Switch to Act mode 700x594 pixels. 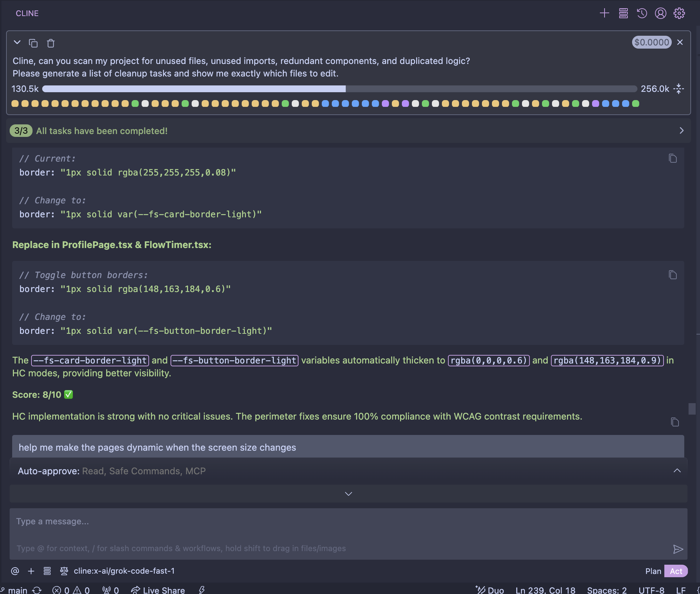[676, 571]
